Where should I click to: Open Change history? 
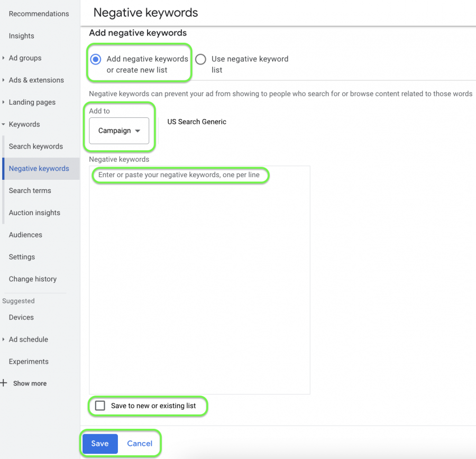tap(32, 279)
